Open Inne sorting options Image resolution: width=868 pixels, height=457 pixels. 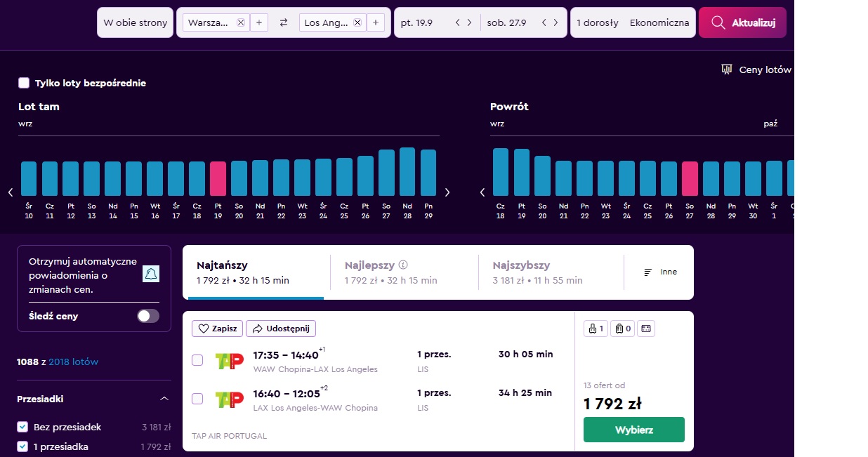pyautogui.click(x=660, y=272)
